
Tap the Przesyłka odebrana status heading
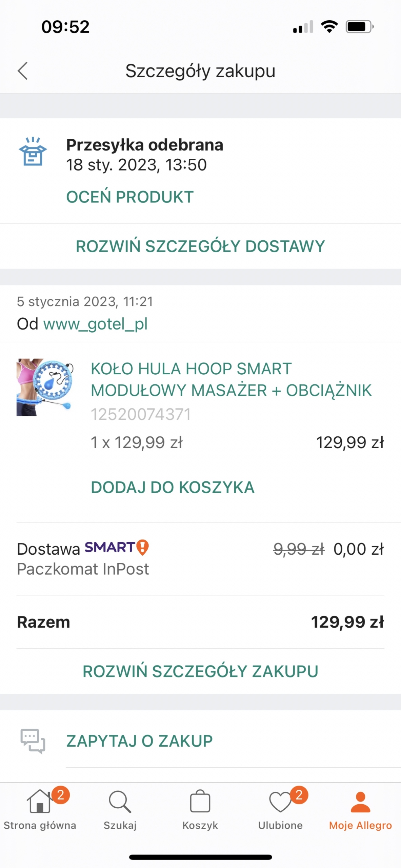[x=145, y=145]
